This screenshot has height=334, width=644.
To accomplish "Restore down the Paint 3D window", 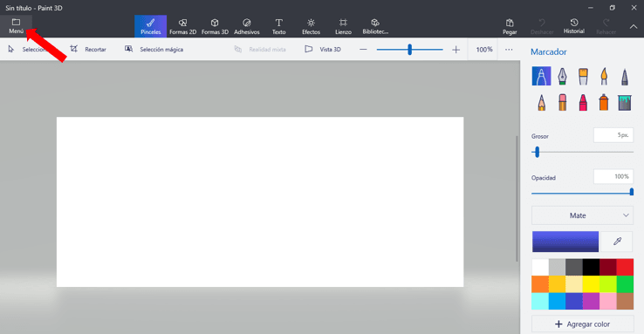I will pos(612,8).
